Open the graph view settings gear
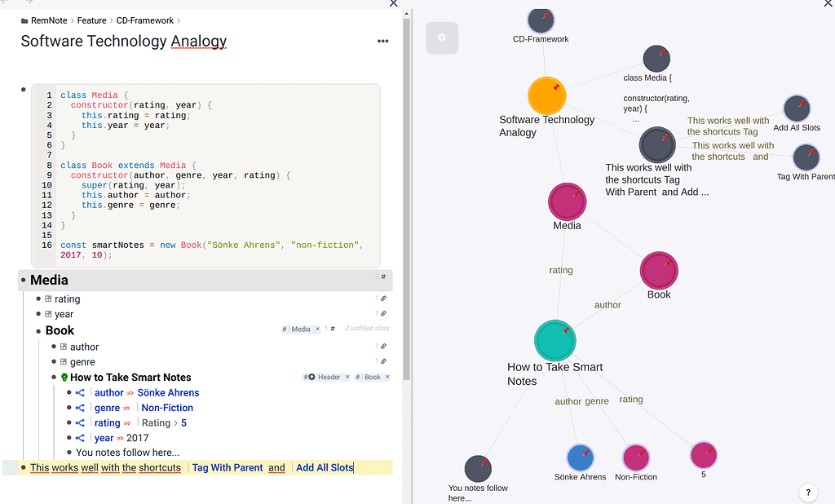This screenshot has height=504, width=835. pyautogui.click(x=442, y=38)
